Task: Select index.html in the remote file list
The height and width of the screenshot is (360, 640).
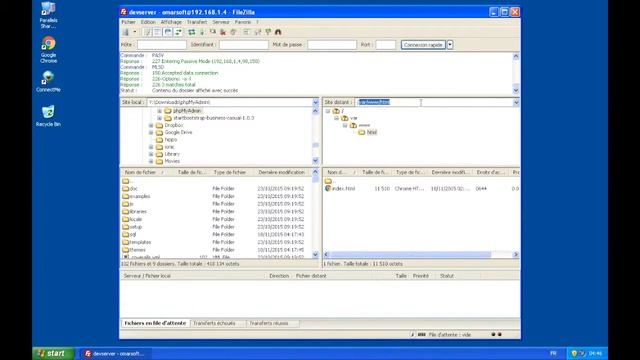Action: coord(343,189)
